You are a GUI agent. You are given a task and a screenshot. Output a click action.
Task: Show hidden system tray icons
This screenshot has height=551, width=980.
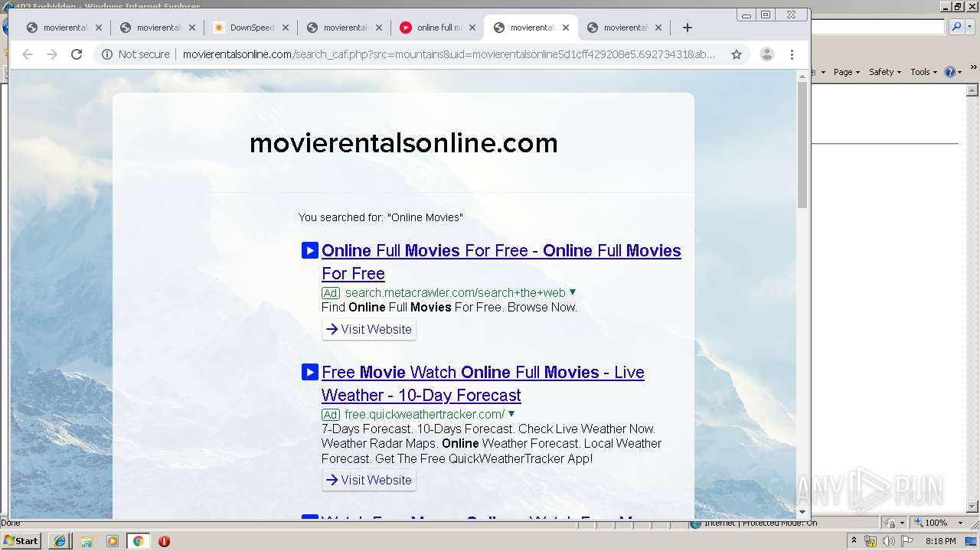(x=854, y=541)
